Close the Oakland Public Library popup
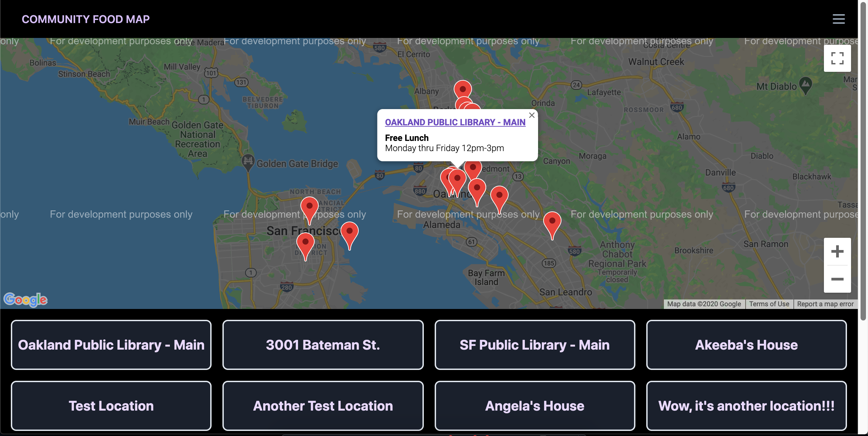Screen dimensions: 868x436 coord(530,115)
